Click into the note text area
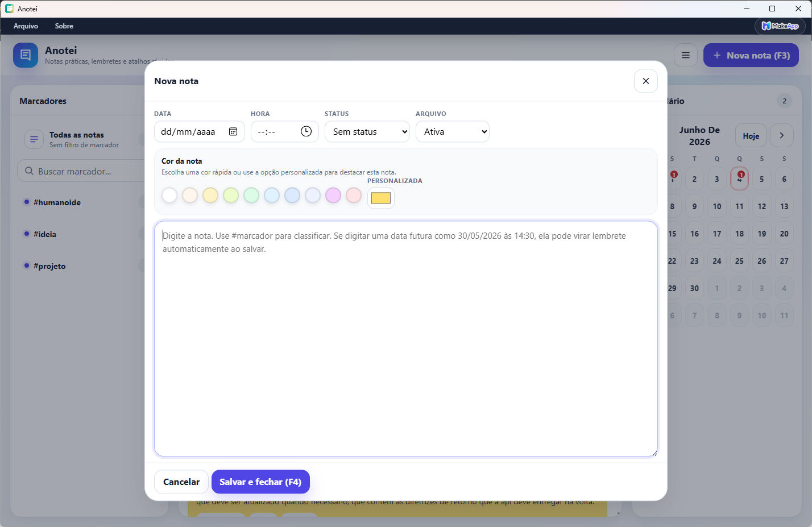 click(x=406, y=339)
